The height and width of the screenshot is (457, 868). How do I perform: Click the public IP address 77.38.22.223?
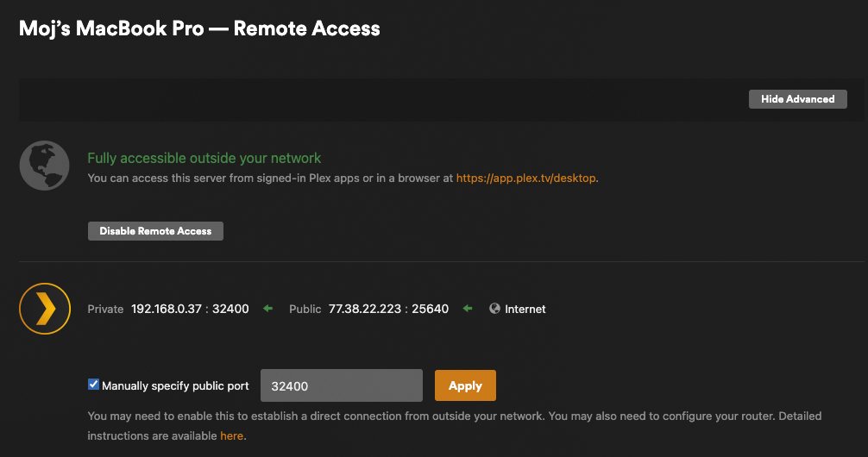tap(365, 309)
